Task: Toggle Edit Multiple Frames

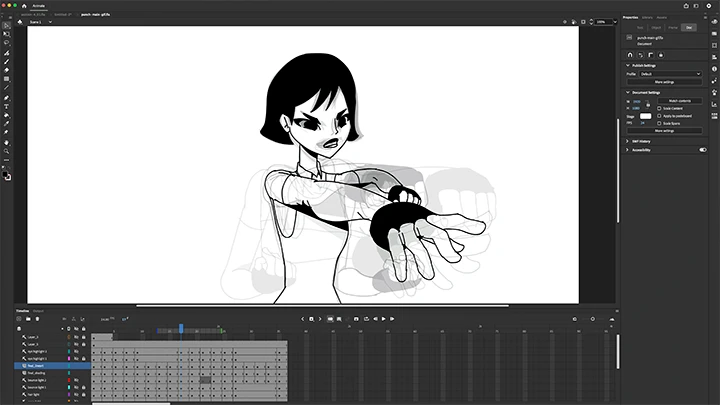Action: (x=339, y=319)
